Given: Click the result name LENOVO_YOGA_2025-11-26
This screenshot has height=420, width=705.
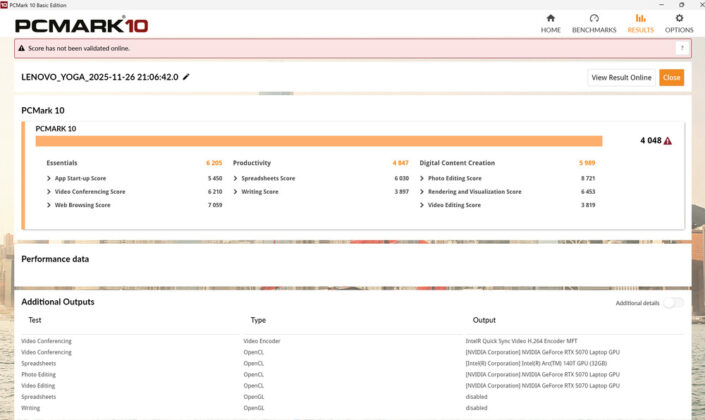Looking at the screenshot, I should (x=100, y=77).
